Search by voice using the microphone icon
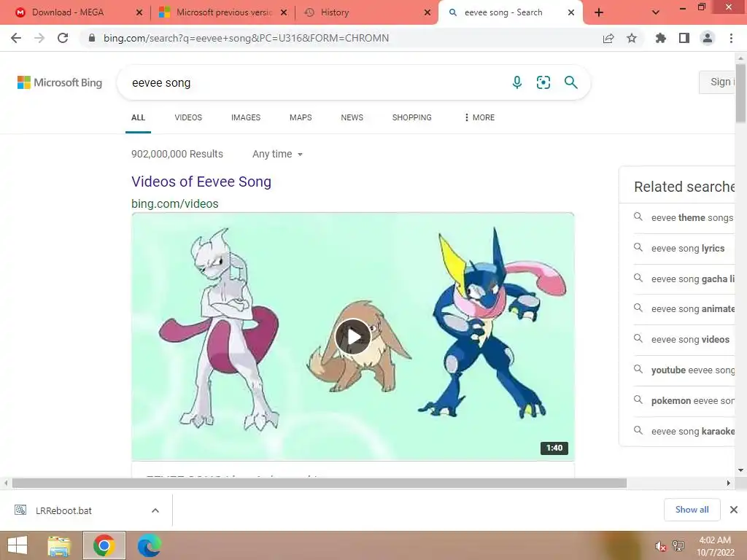Image resolution: width=747 pixels, height=560 pixels. pos(517,82)
